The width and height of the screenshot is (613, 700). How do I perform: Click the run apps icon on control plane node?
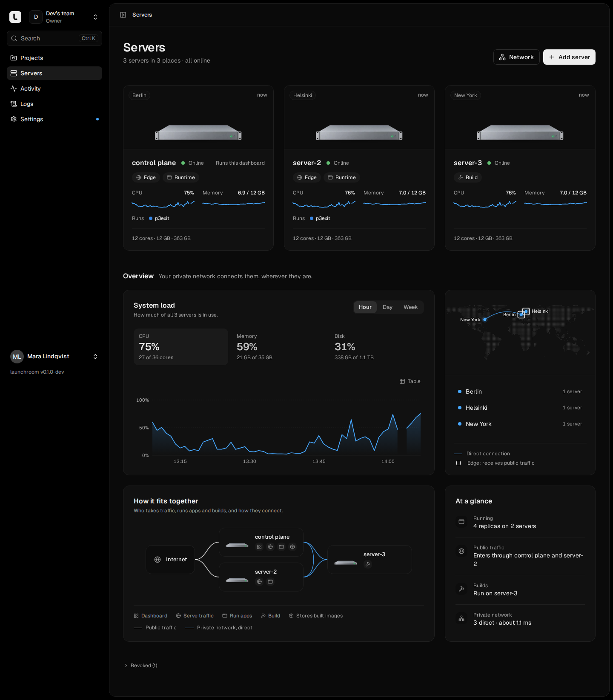click(x=281, y=547)
